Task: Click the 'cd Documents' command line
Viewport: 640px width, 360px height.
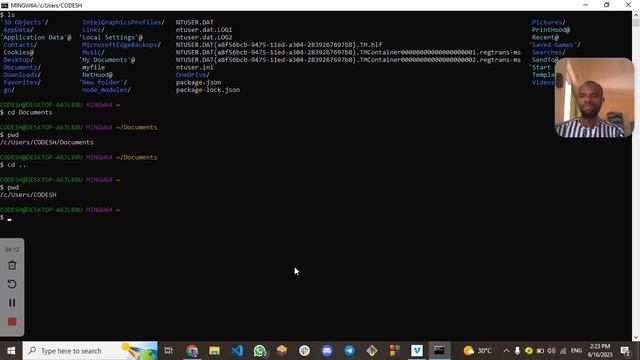Action: tap(30, 112)
